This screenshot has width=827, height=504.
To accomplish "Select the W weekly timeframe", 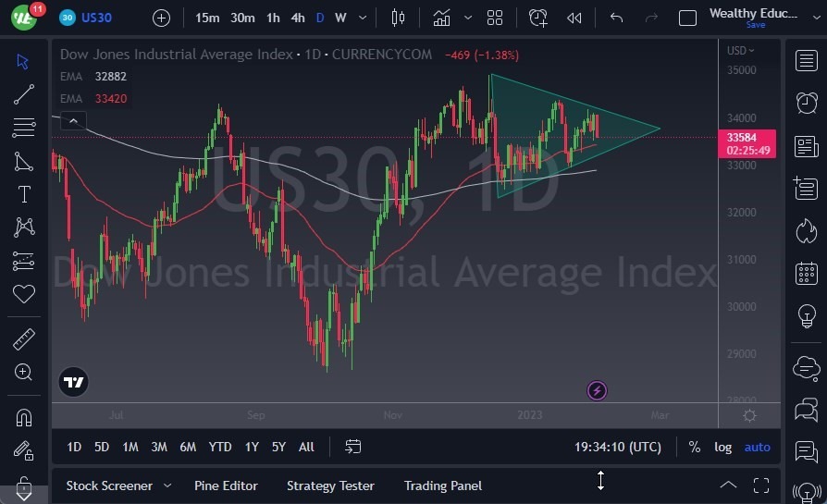I will pos(340,18).
